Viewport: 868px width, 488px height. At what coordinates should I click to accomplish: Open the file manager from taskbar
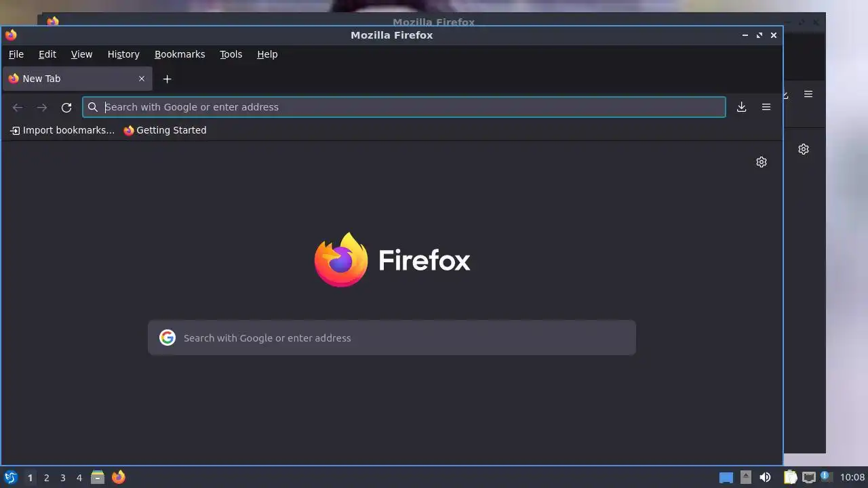(98, 477)
